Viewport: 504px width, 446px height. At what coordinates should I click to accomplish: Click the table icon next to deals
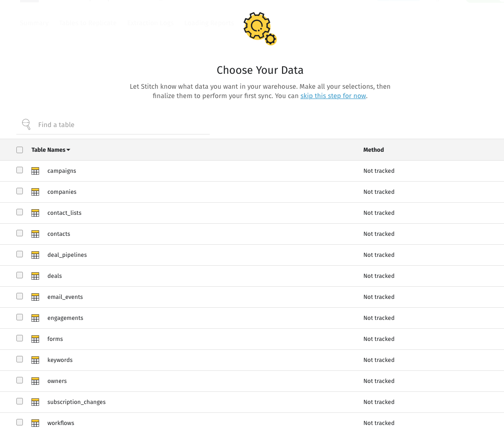[35, 276]
